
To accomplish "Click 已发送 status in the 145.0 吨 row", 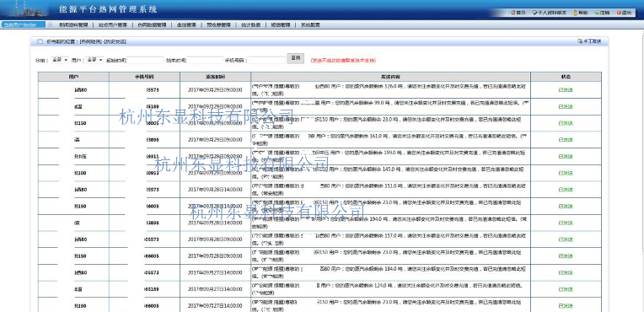I will [566, 173].
